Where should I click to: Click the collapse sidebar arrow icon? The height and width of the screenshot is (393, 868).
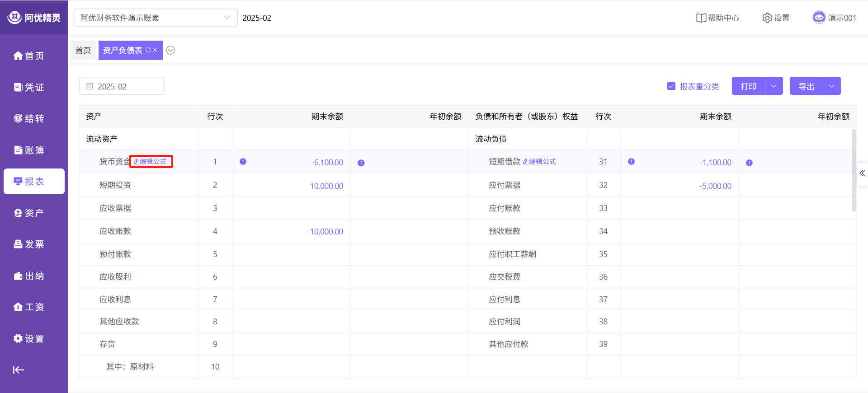click(19, 370)
